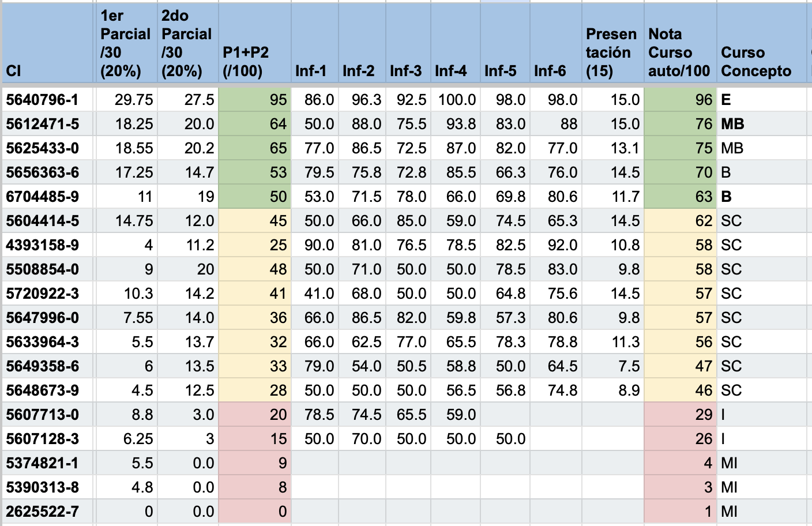Select the "P1+P2 (/100)" header cell
Screen dimensions: 812x526
[254, 44]
